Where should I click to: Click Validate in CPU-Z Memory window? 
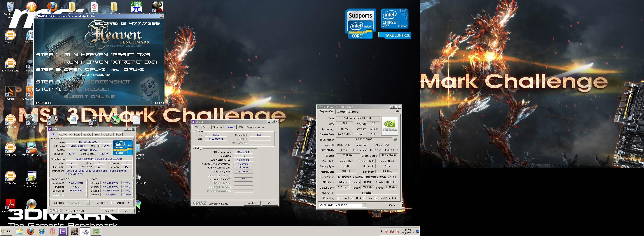tap(252, 203)
